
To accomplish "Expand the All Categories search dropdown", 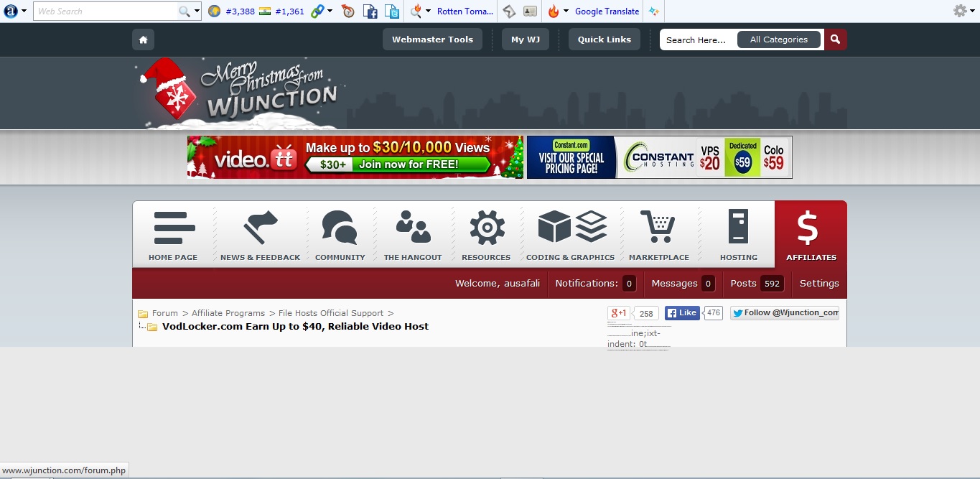I will click(778, 39).
